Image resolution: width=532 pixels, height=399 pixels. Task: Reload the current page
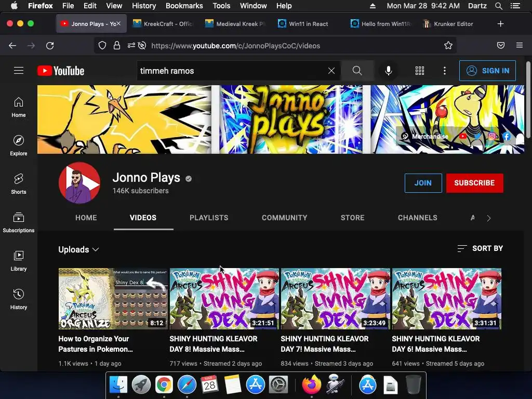click(x=50, y=46)
